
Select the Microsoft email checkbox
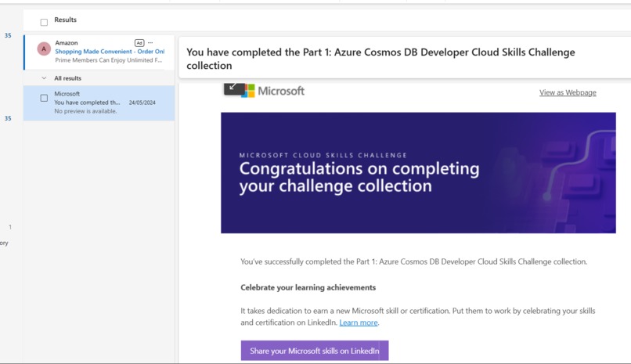click(x=44, y=98)
